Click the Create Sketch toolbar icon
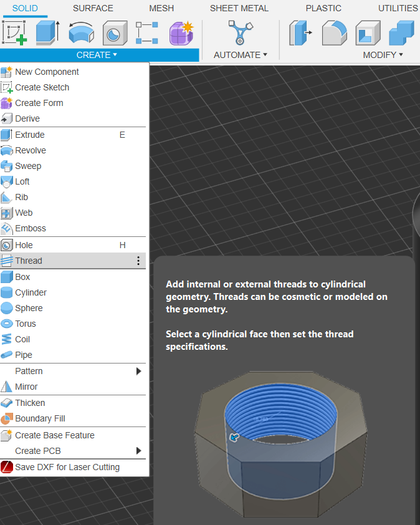The image size is (420, 525). tap(14, 33)
